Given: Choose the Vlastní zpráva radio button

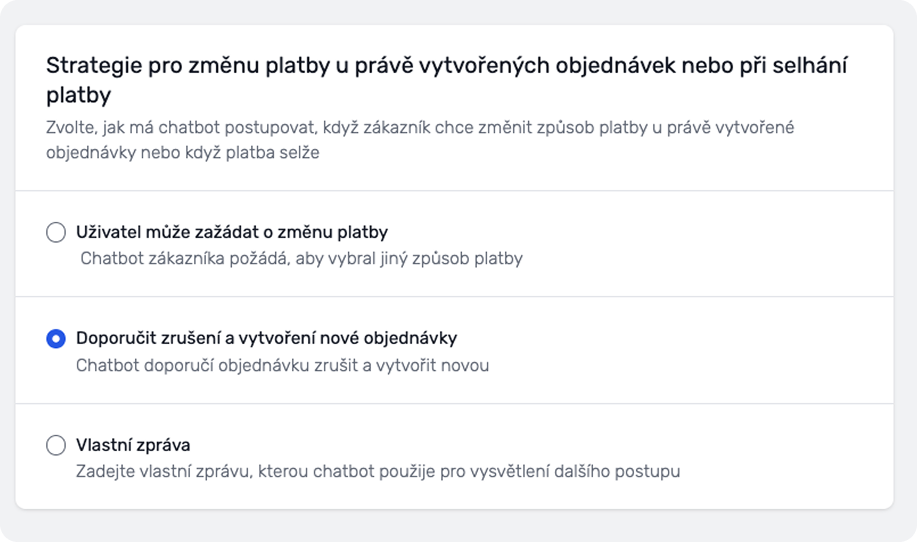Looking at the screenshot, I should 56,445.
